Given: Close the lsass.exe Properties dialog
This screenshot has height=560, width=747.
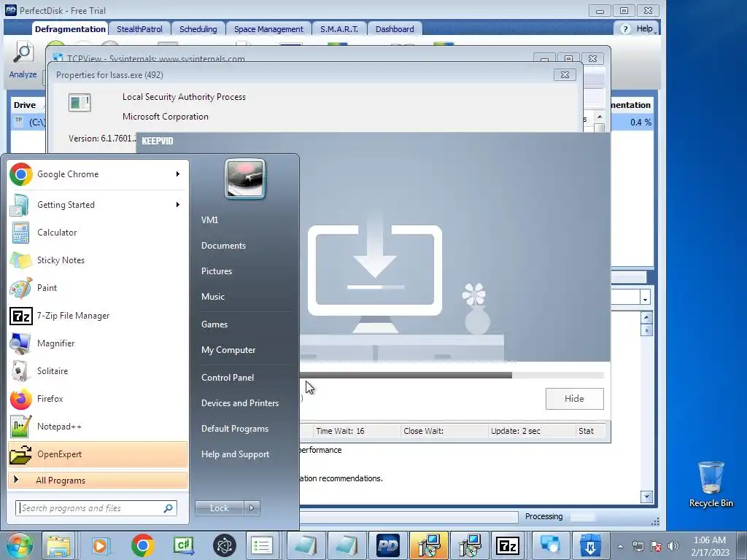Looking at the screenshot, I should point(565,75).
